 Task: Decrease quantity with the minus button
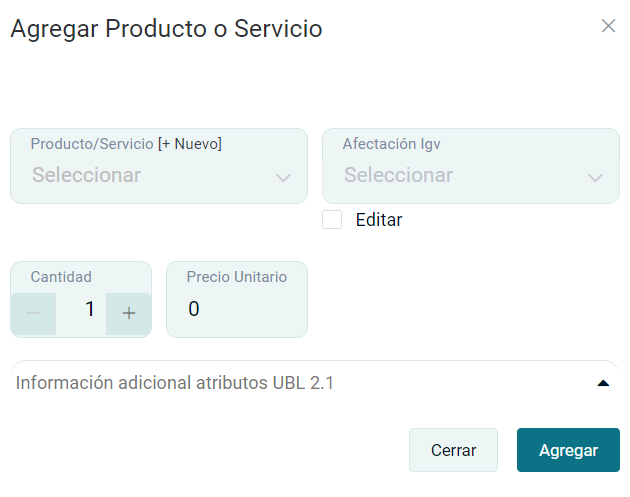pyautogui.click(x=33, y=313)
